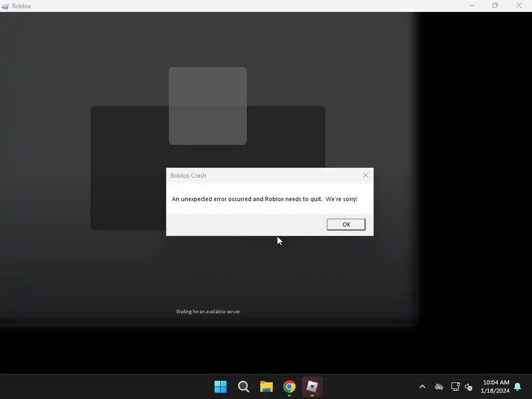Image resolution: width=532 pixels, height=399 pixels.
Task: Open the OneDrive cloud tray icon
Action: [439, 387]
